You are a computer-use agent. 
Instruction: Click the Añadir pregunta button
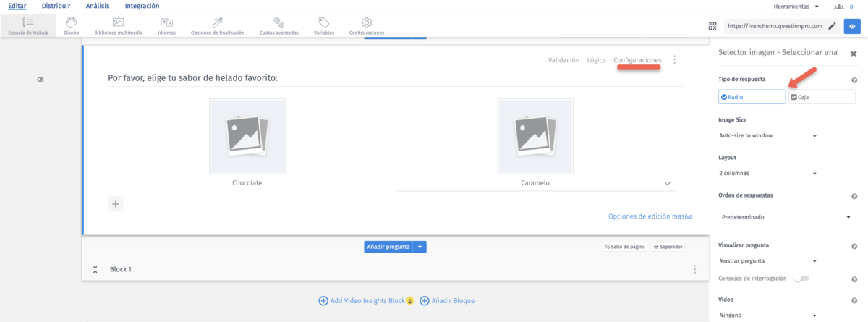(x=389, y=247)
